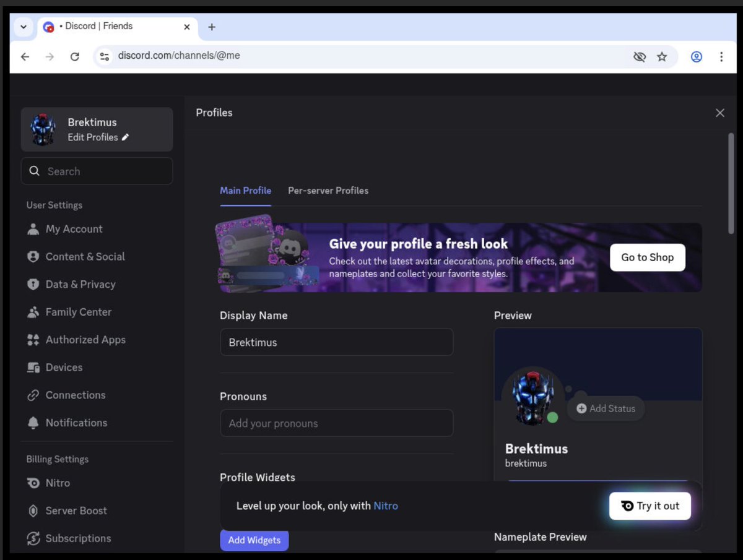Open the Notifications settings page

click(x=97, y=423)
